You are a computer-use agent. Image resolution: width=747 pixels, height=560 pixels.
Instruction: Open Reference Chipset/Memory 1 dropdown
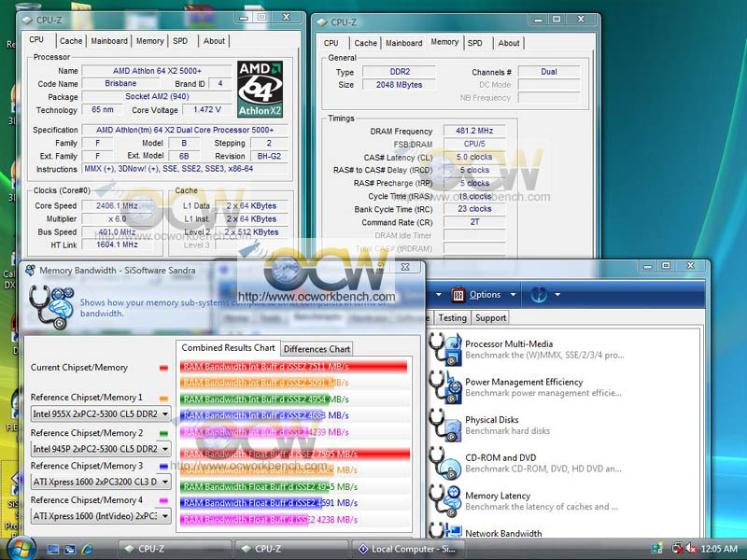pyautogui.click(x=165, y=413)
